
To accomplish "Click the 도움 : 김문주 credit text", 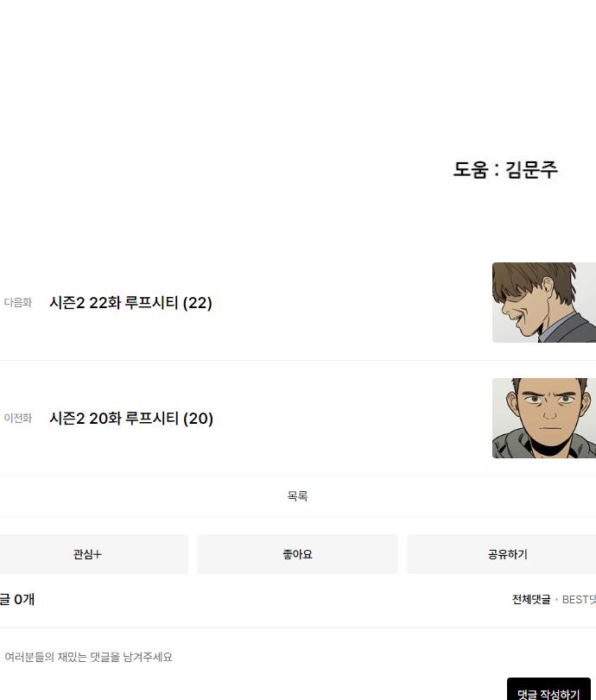I will [x=505, y=169].
